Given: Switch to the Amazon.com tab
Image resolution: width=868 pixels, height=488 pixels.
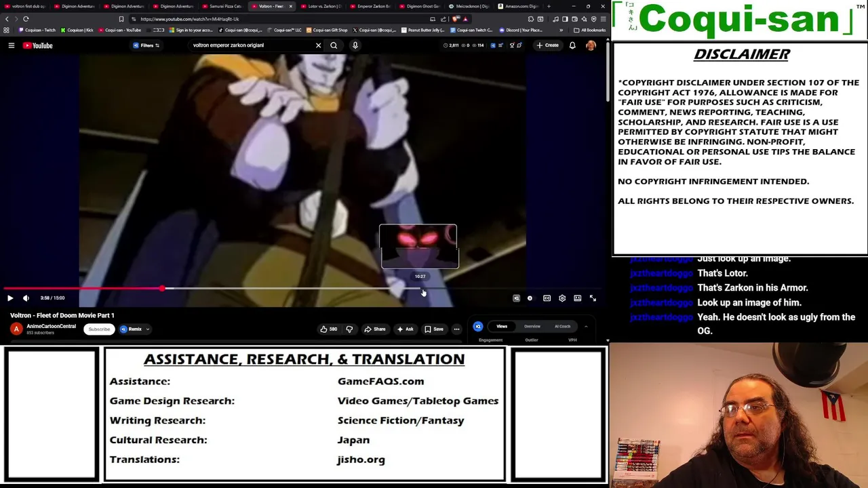Looking at the screenshot, I should pyautogui.click(x=519, y=6).
